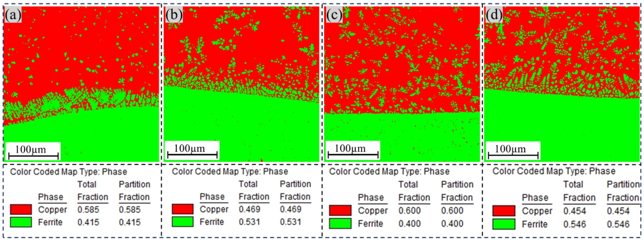Click the (a) panel label

coord(13,15)
